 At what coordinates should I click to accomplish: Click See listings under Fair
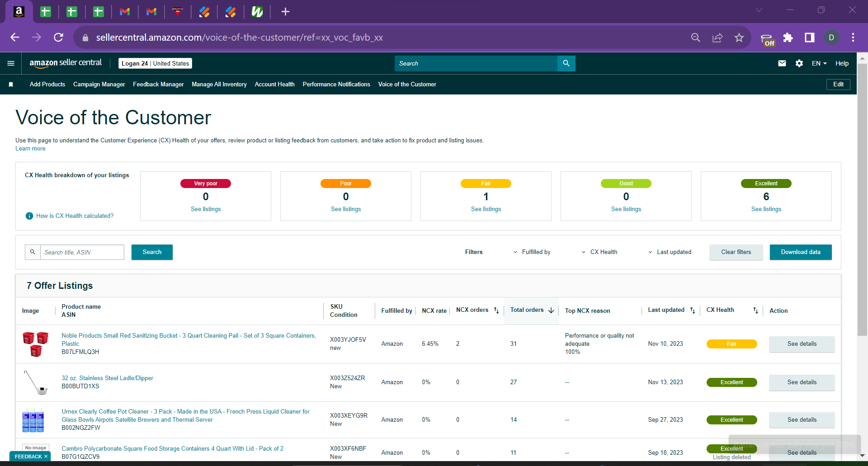[486, 209]
